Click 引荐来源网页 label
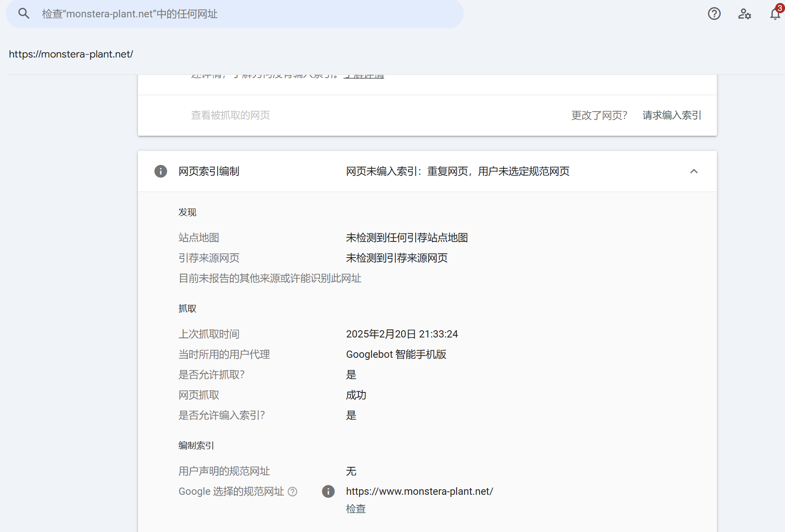 [209, 258]
